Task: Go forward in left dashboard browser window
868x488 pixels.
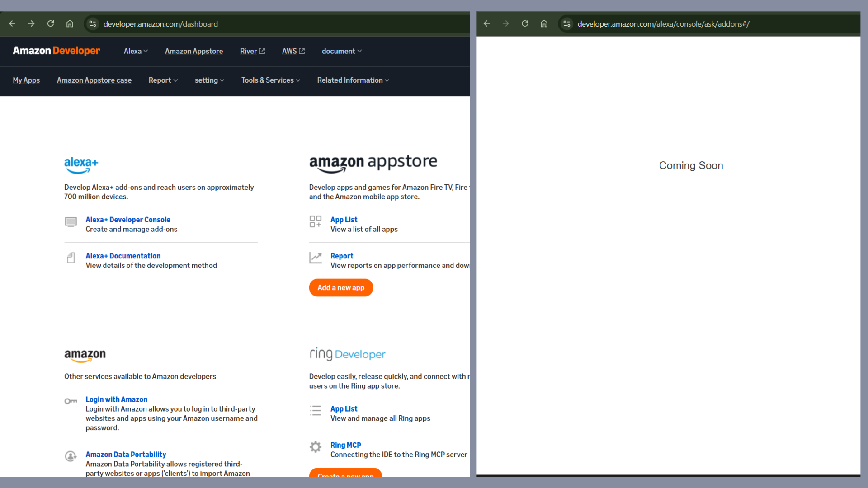Action: pos(31,24)
